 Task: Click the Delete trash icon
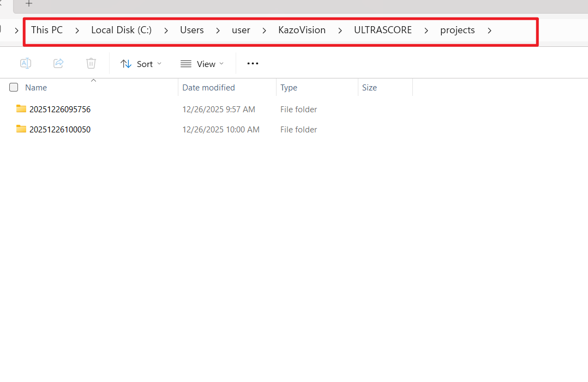91,63
